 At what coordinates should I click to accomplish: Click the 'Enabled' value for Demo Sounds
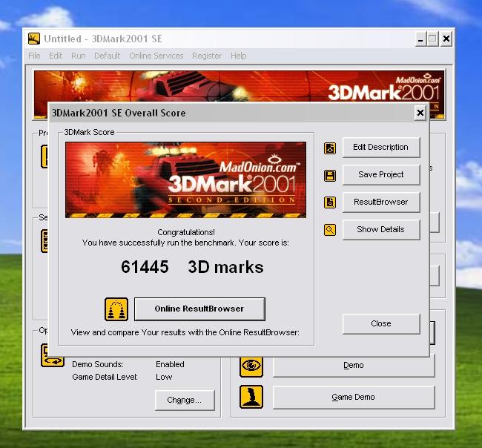coord(170,364)
